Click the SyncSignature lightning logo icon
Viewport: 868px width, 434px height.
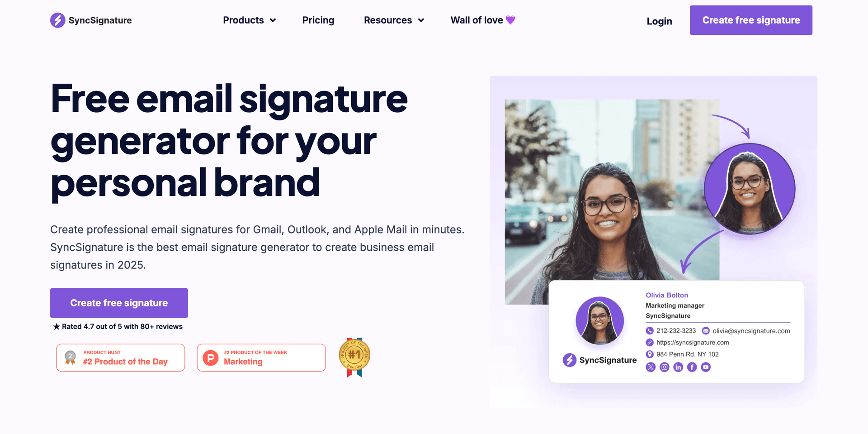click(x=58, y=20)
